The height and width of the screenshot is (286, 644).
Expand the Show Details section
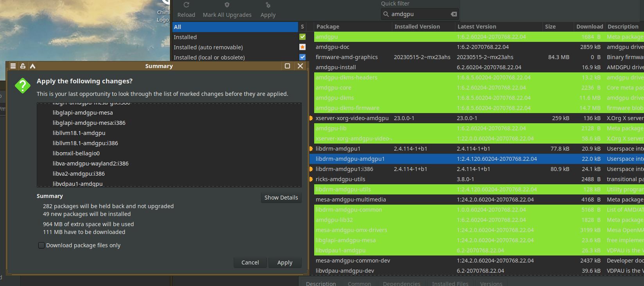(x=281, y=198)
